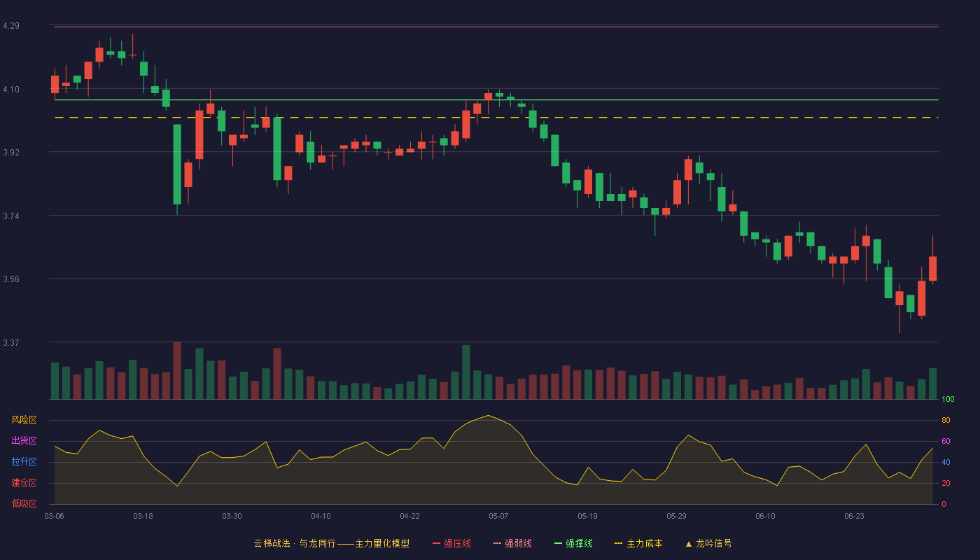Viewport: 980px width, 560px height.
Task: Click the 4.29 price axis label
Action: point(11,26)
